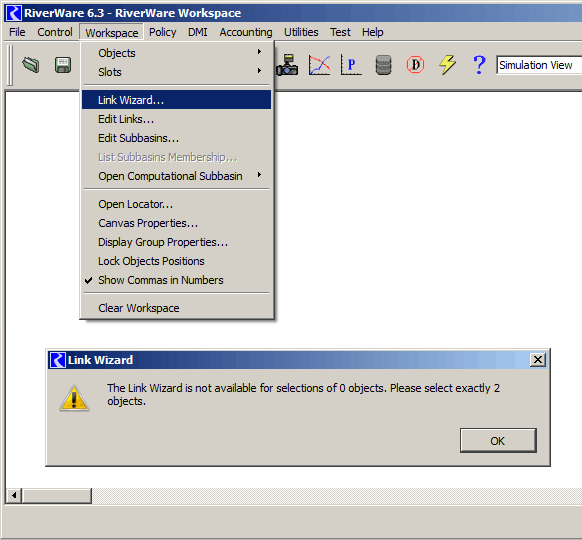Click the camera snapshot toolbar icon
Image resolution: width=582 pixels, height=540 pixels.
[x=287, y=65]
